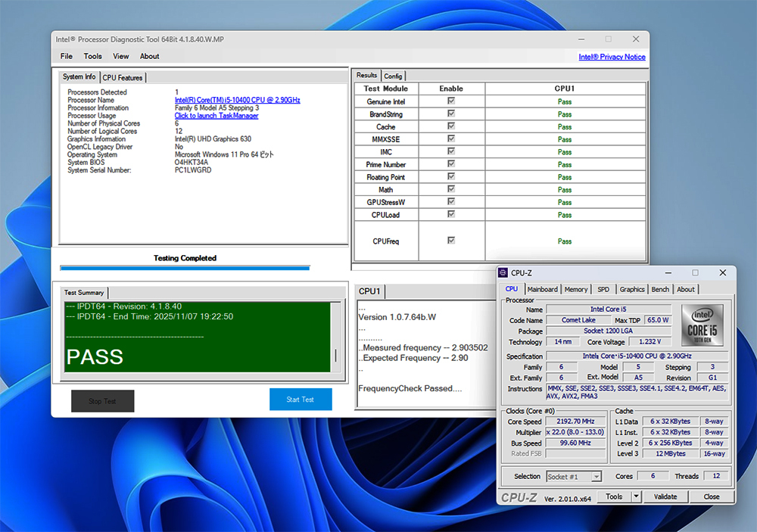Click the Validate button in CPU-Z
This screenshot has width=757, height=532.
[x=665, y=497]
